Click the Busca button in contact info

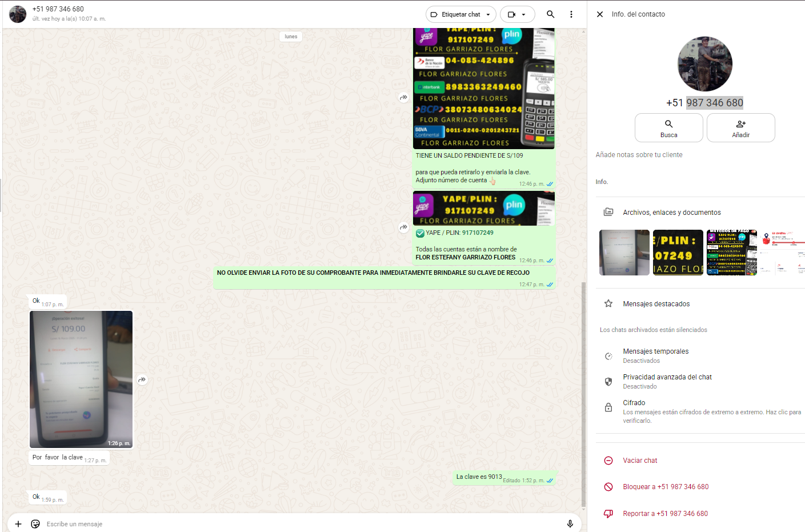click(668, 127)
